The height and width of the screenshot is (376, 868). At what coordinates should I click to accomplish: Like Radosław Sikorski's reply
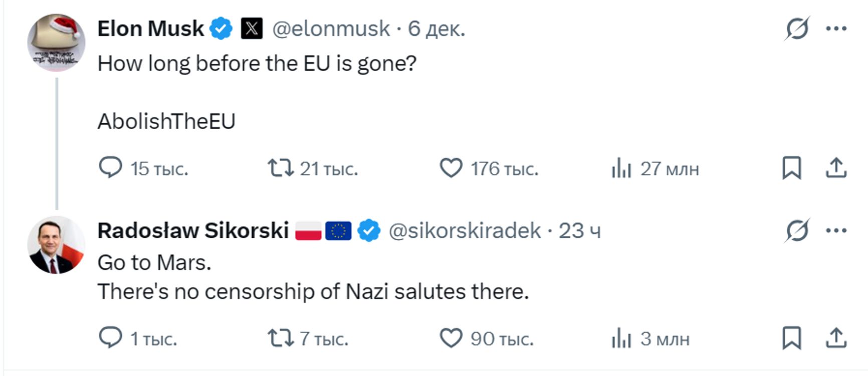pos(451,338)
